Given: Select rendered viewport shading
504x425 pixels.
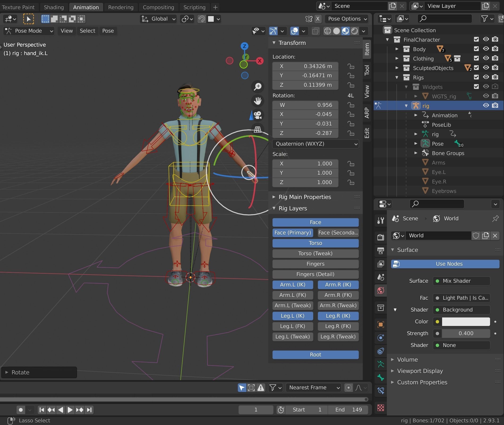Looking at the screenshot, I should point(355,31).
